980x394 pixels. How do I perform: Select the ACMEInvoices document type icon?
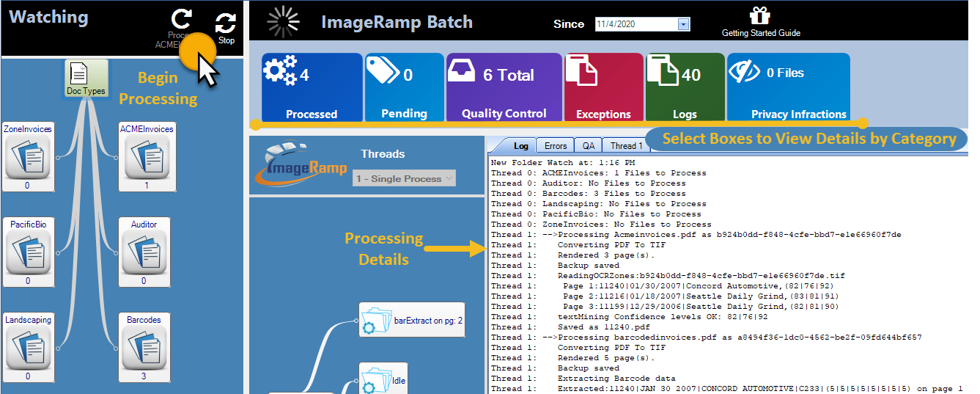[x=147, y=156]
